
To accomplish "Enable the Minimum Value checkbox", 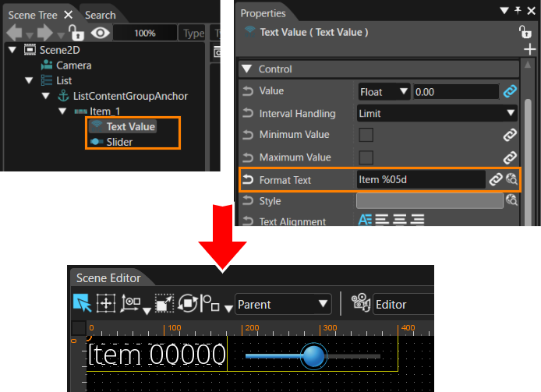I will (x=366, y=135).
